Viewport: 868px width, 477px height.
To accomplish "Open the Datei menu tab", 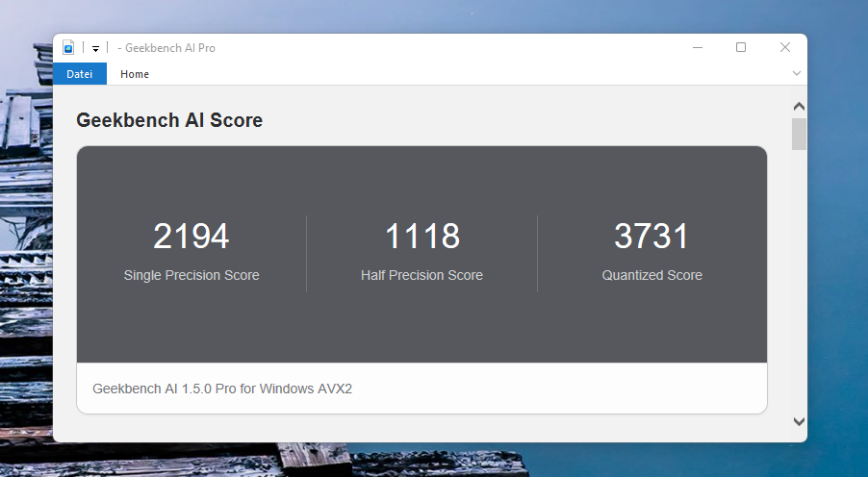I will tap(80, 74).
